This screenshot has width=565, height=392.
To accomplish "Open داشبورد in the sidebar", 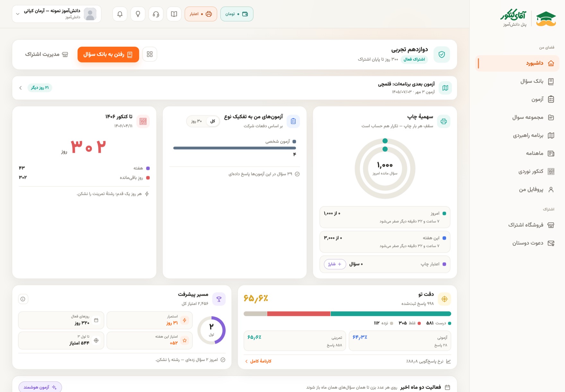I will (x=517, y=63).
